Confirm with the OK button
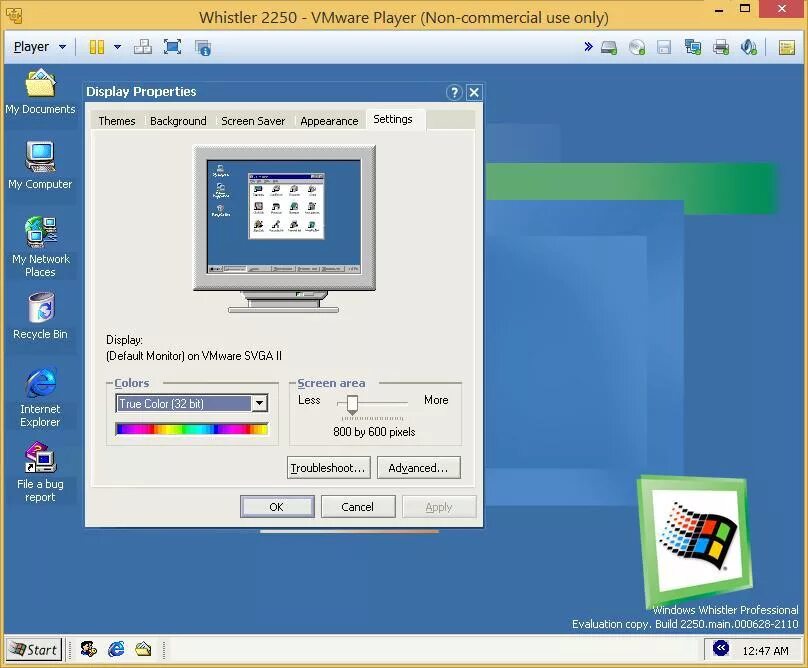 277,507
